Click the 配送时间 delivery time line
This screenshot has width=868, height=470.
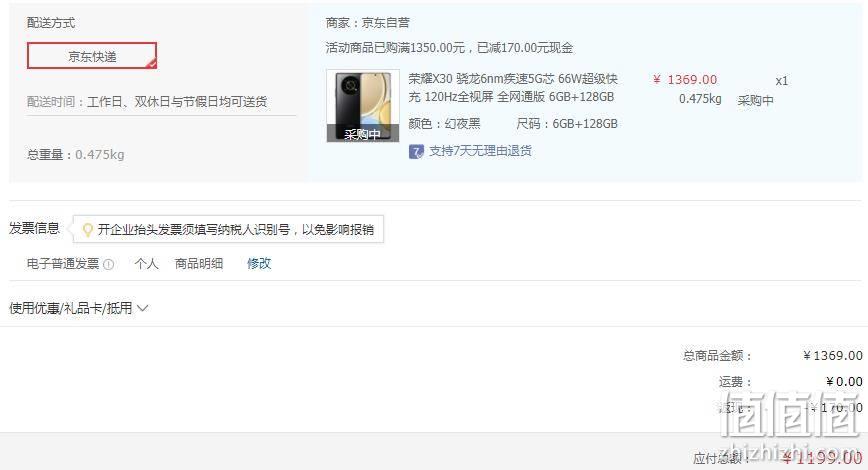click(147, 101)
